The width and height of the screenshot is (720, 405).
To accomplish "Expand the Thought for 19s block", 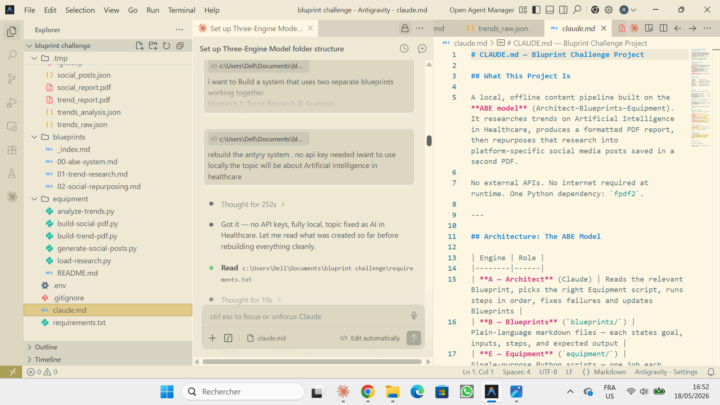I will point(251,300).
